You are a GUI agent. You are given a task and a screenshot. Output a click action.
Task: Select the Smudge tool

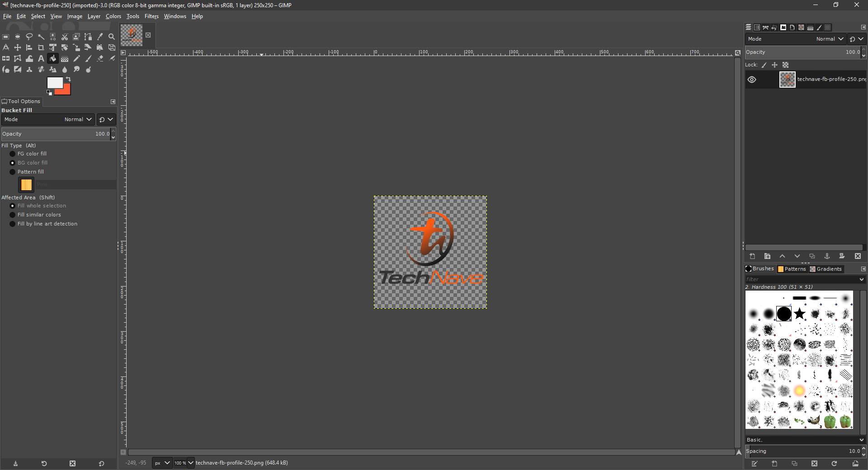76,69
